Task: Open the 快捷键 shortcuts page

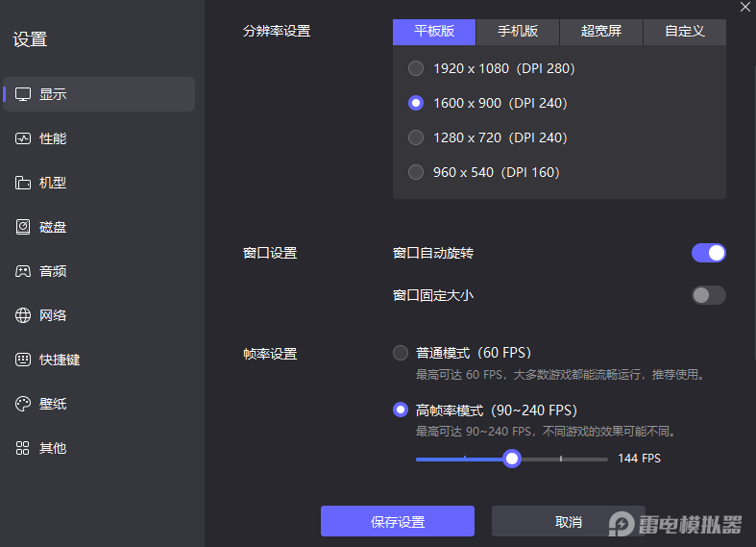Action: coord(99,360)
